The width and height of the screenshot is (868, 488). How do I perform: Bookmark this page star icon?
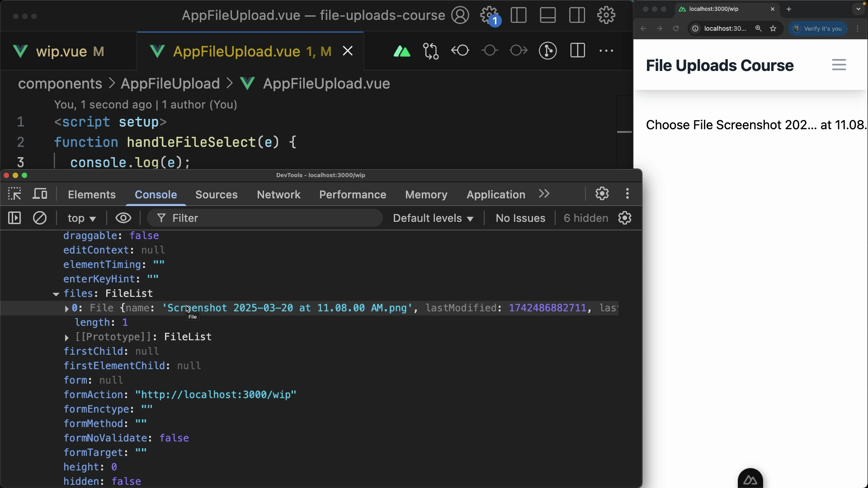773,28
